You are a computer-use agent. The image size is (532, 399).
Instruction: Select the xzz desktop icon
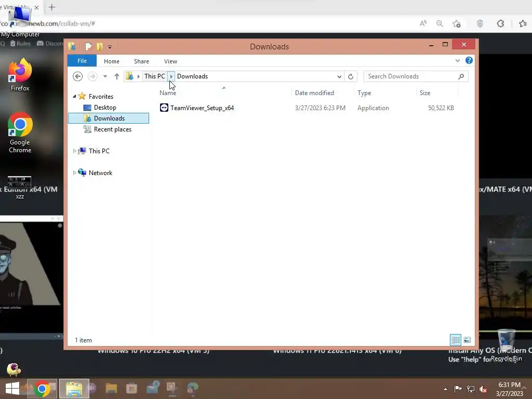pos(20,187)
